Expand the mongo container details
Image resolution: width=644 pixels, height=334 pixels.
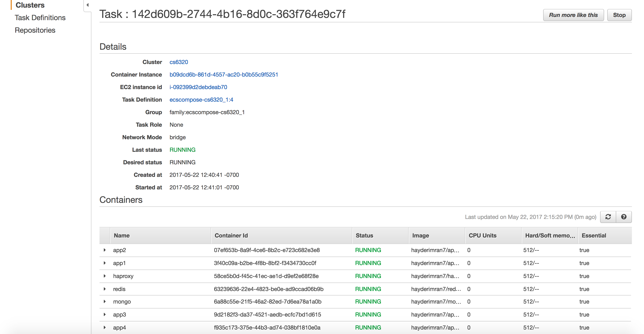pyautogui.click(x=105, y=301)
